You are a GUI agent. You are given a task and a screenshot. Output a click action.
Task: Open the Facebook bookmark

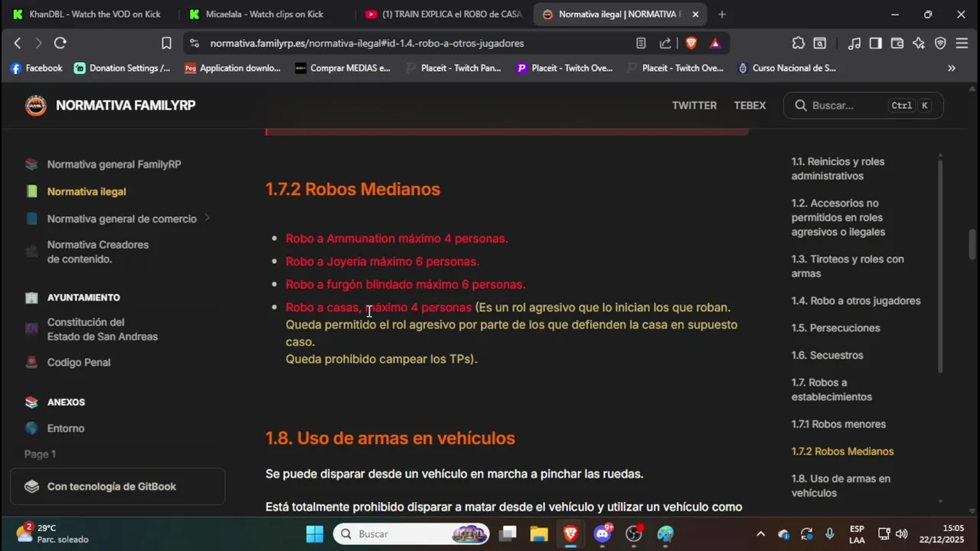tap(36, 68)
